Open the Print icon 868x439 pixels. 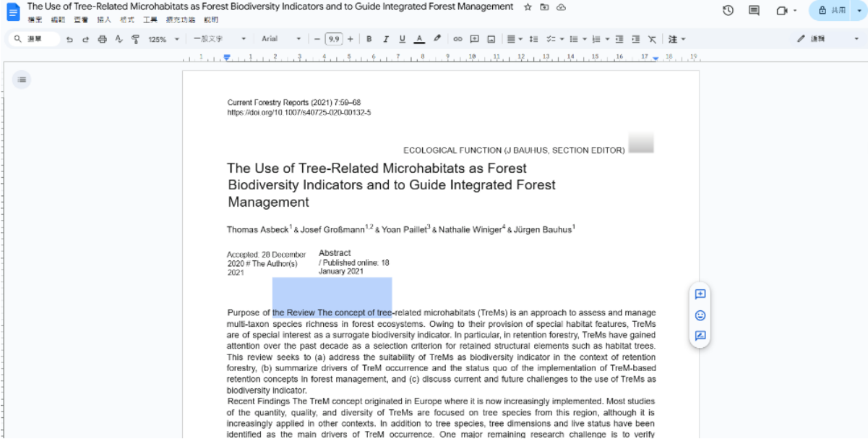(x=101, y=39)
